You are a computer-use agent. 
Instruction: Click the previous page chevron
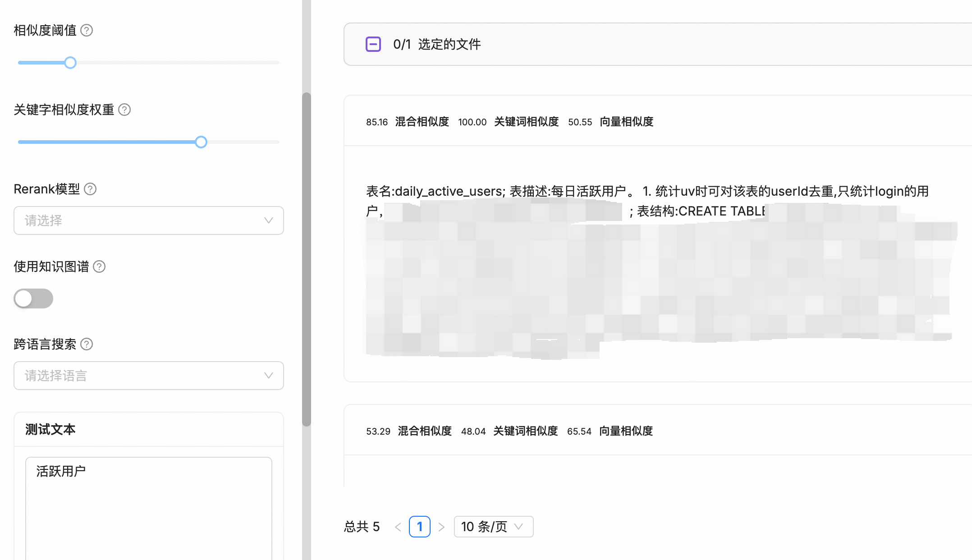(398, 527)
